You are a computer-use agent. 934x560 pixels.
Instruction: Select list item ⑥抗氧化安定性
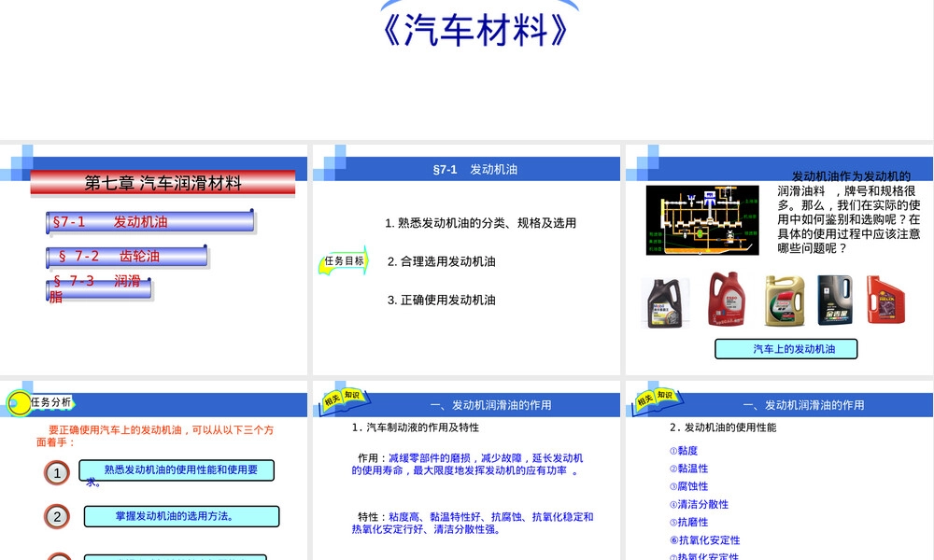point(704,540)
